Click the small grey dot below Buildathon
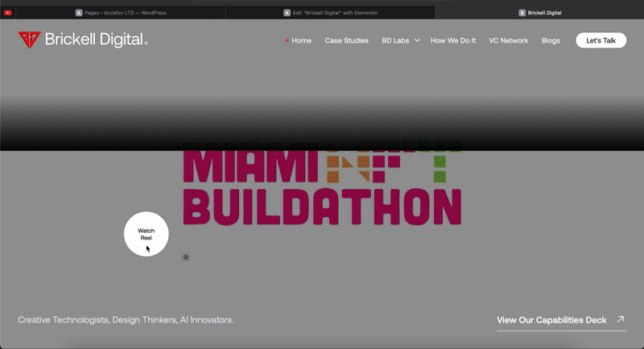The image size is (644, 349). (x=186, y=257)
